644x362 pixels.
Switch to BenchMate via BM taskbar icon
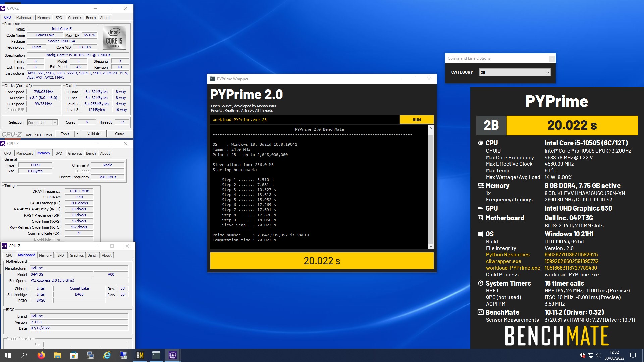pyautogui.click(x=140, y=355)
